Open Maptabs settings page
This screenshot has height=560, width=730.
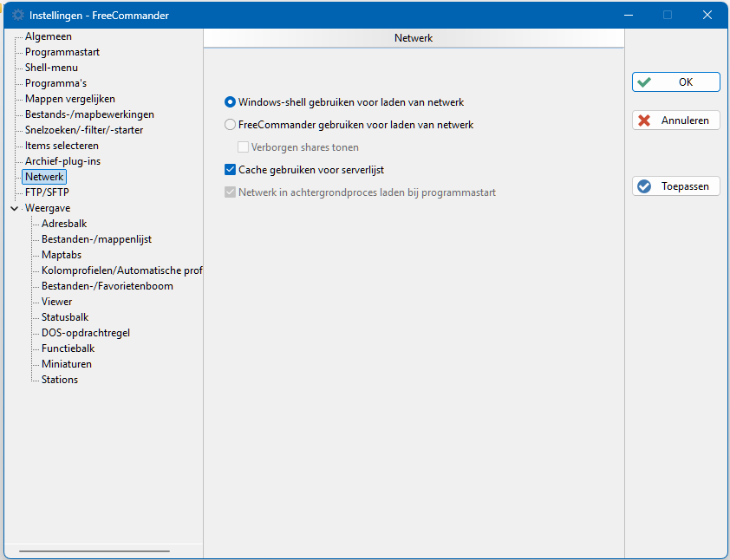point(62,255)
